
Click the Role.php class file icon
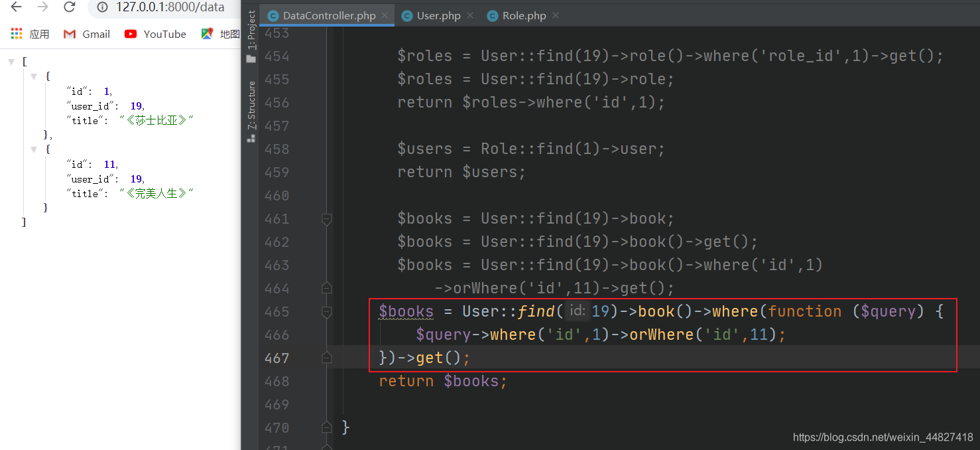[x=492, y=15]
